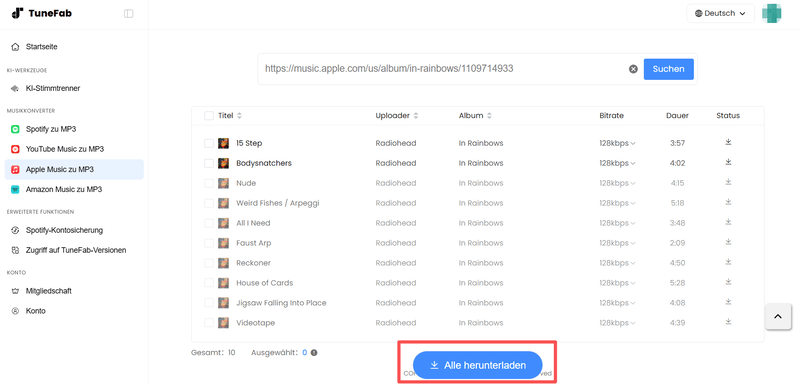This screenshot has height=384, width=800.
Task: Collapse the sidebar with the panel icon
Action: click(129, 14)
